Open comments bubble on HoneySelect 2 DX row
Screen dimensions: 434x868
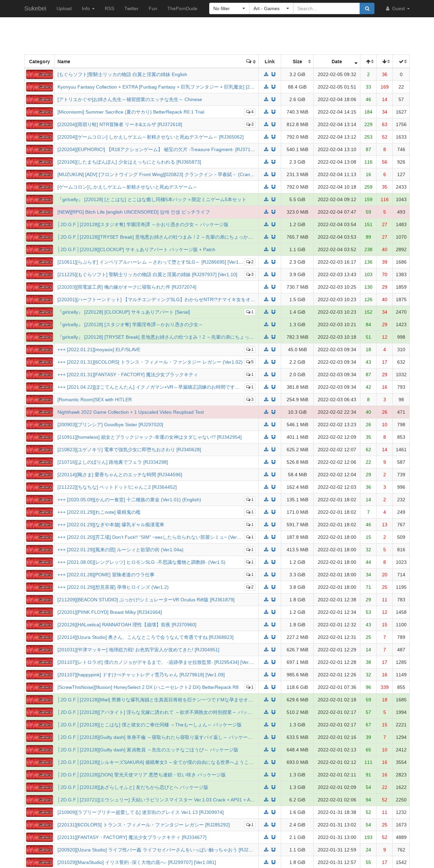(x=250, y=687)
